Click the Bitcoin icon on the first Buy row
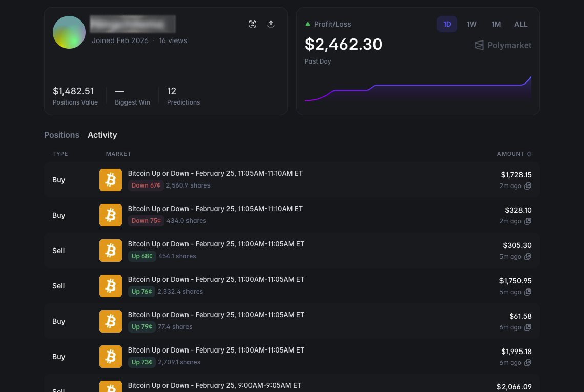Image resolution: width=584 pixels, height=392 pixels. coord(110,180)
